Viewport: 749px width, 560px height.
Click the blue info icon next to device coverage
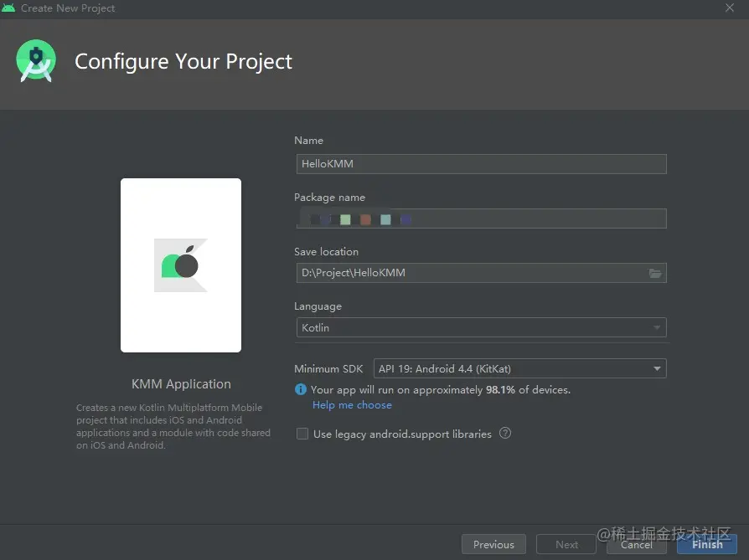point(301,389)
